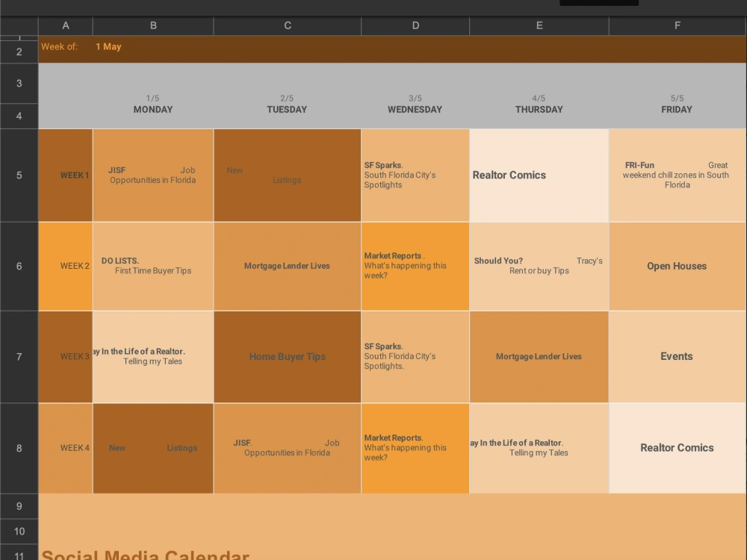Select Week 1 'SF Sparks' Wednesday cell

pyautogui.click(x=415, y=175)
